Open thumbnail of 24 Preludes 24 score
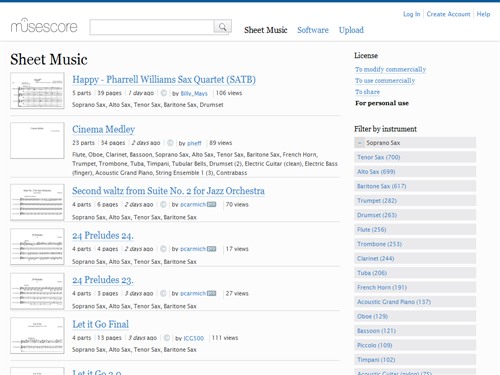The image size is (500, 375). click(x=37, y=247)
